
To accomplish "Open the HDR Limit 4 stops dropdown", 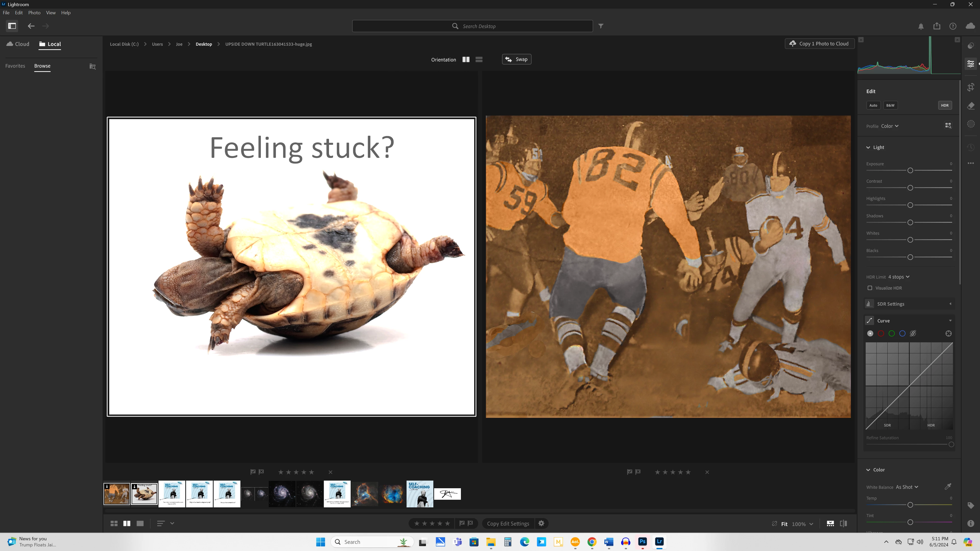I will coord(899,277).
